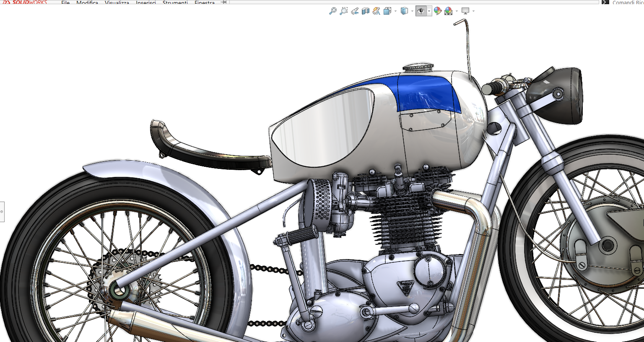This screenshot has width=644, height=342.
Task: Open the Finestra menu
Action: click(x=205, y=3)
